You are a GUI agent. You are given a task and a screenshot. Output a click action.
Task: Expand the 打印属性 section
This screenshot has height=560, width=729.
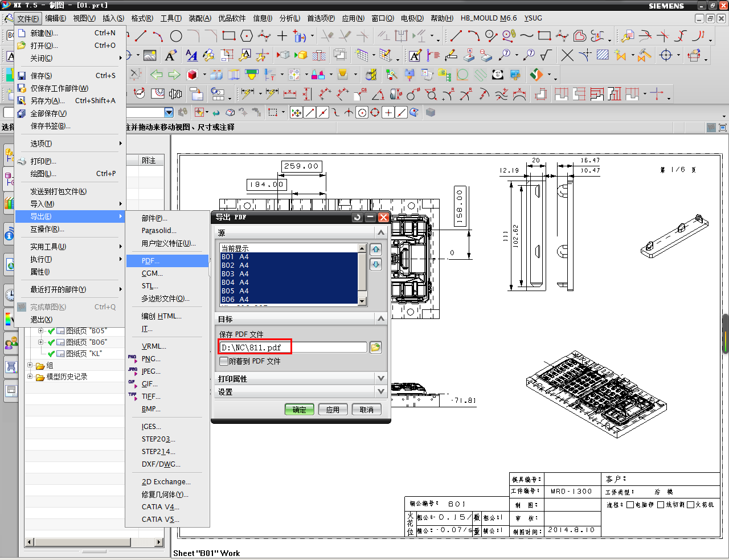coord(380,379)
